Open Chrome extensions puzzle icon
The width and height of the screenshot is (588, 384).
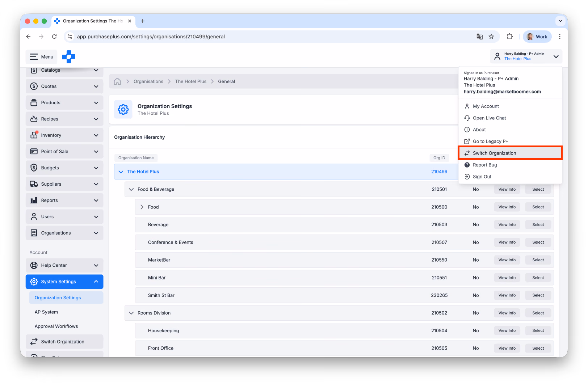(509, 37)
